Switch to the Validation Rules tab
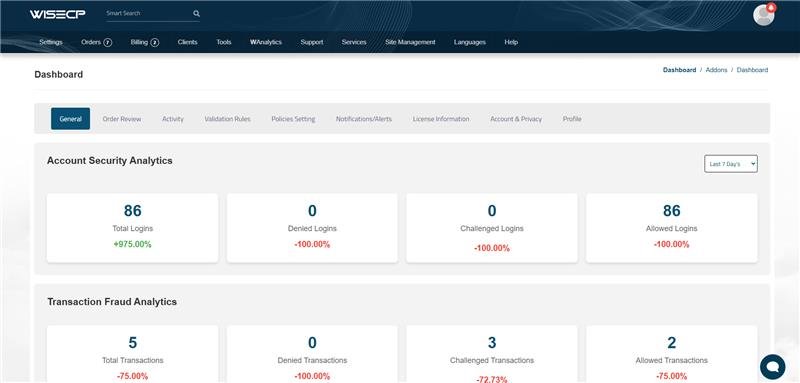Screen dimensions: 800x383 [227, 119]
